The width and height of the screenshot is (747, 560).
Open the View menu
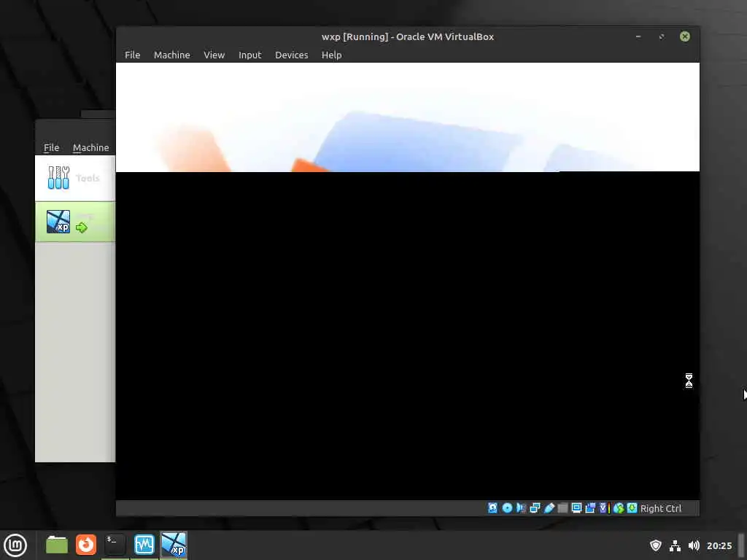(x=214, y=55)
